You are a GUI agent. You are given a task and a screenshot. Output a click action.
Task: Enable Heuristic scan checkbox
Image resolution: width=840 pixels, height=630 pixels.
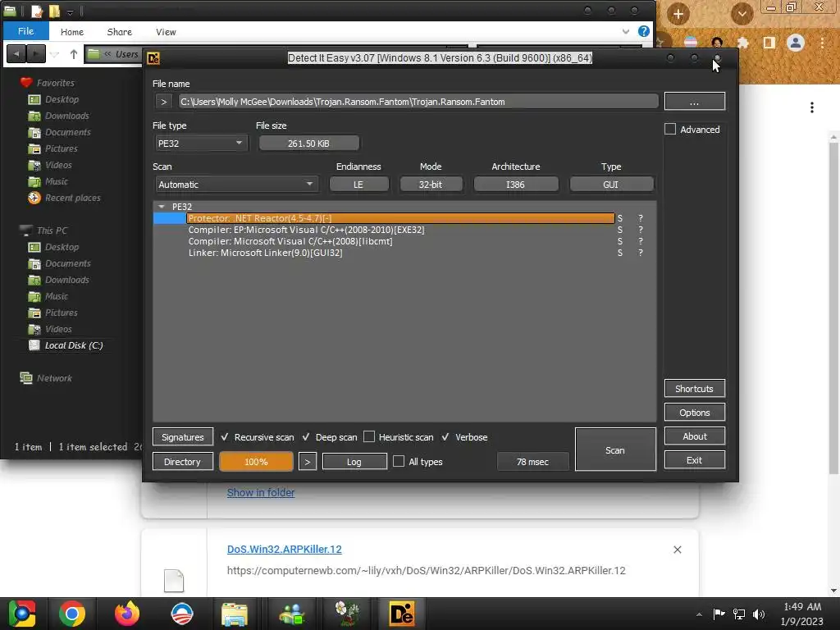click(369, 437)
